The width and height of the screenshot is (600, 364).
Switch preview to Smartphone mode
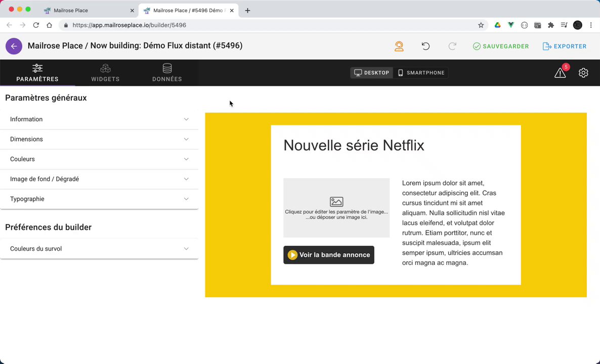click(x=421, y=73)
